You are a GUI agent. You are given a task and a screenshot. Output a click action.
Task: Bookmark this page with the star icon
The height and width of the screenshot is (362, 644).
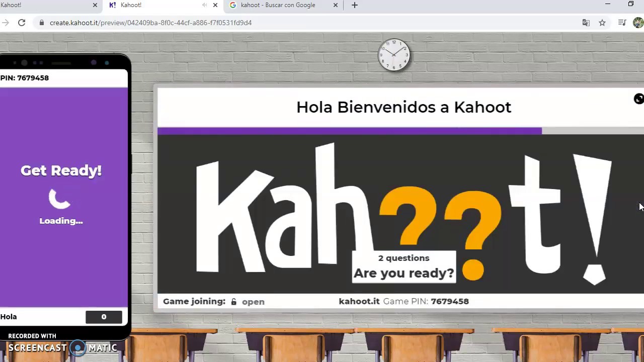click(x=602, y=23)
